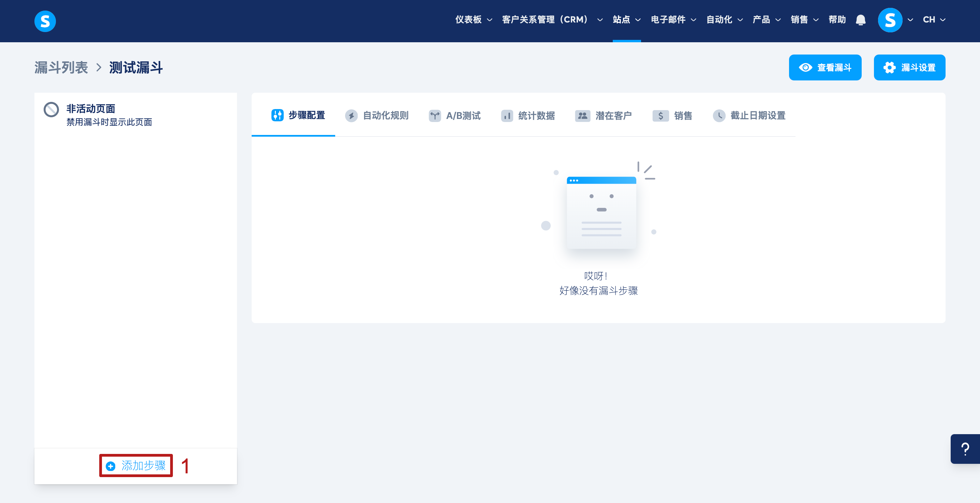Image resolution: width=980 pixels, height=503 pixels.
Task: Open the 销售 tab with dollar icon
Action: coord(672,116)
